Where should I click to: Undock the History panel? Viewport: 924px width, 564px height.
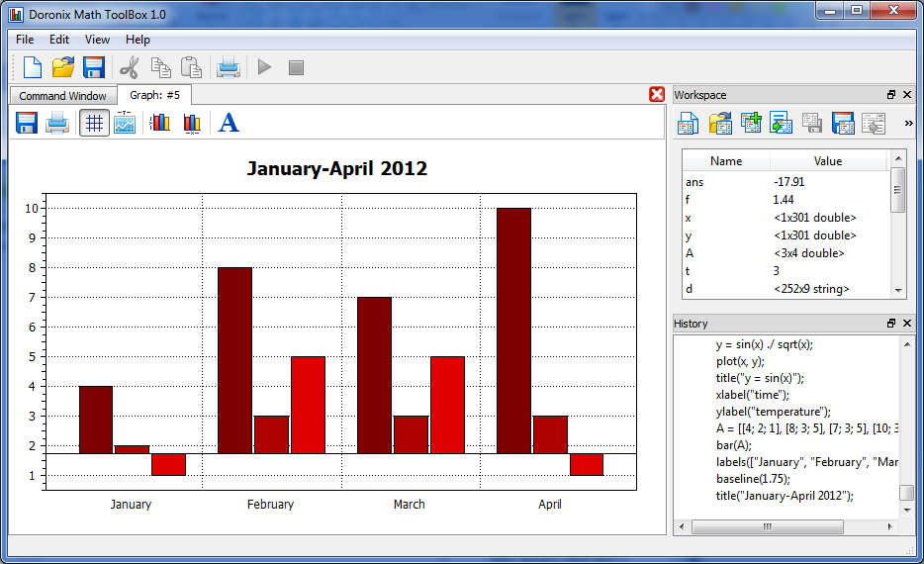point(891,323)
